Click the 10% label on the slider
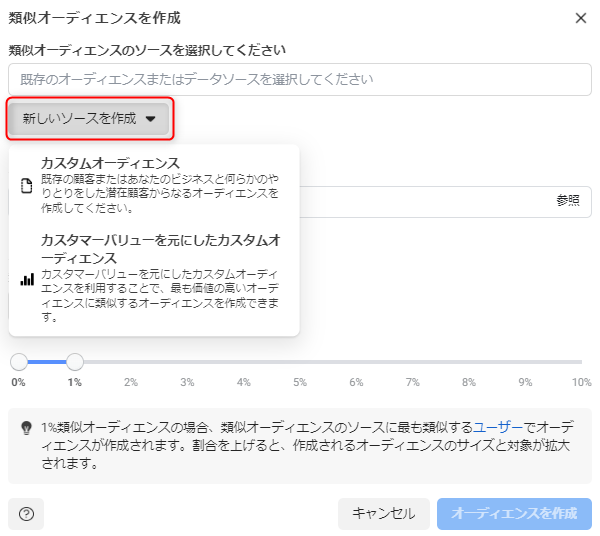 [581, 382]
